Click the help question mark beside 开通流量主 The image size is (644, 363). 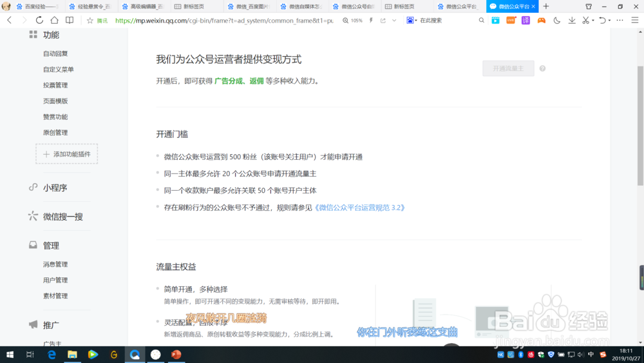[x=542, y=68]
